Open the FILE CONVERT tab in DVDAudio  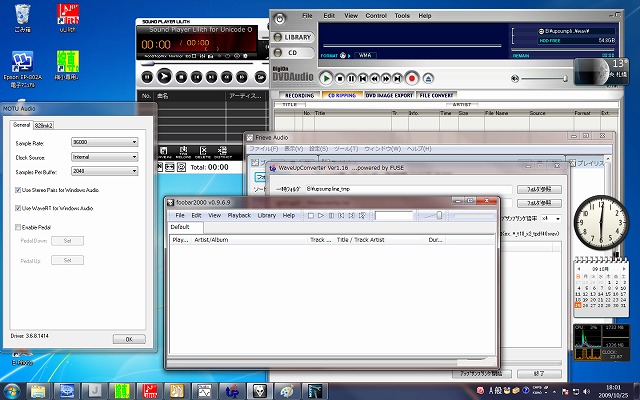(436, 95)
